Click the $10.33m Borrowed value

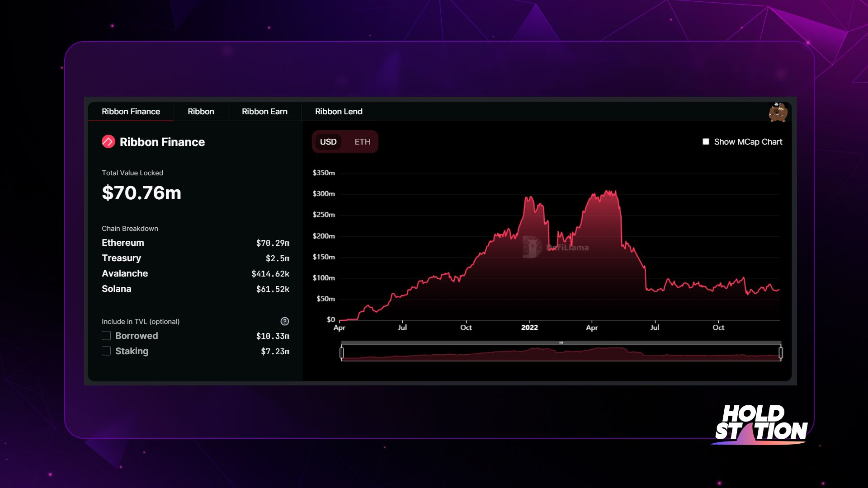click(x=273, y=336)
